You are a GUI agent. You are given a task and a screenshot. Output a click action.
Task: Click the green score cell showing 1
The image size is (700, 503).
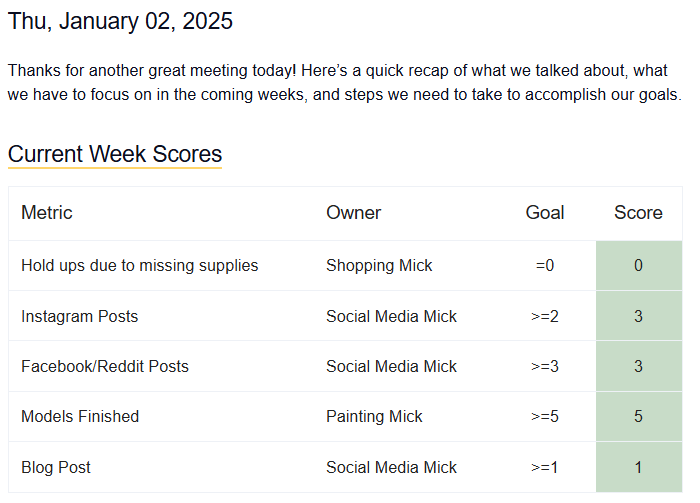(638, 467)
